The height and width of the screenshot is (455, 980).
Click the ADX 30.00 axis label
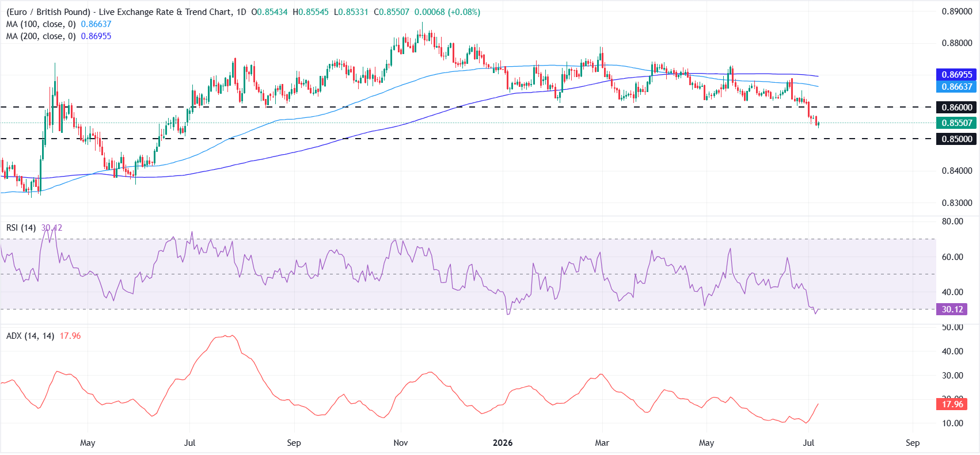pyautogui.click(x=952, y=376)
